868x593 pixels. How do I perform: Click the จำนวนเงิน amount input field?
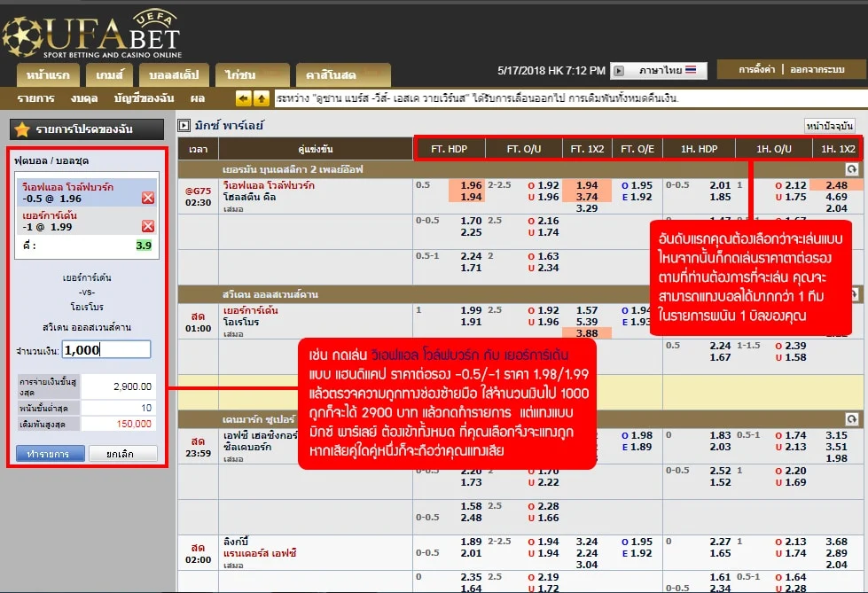tap(106, 349)
